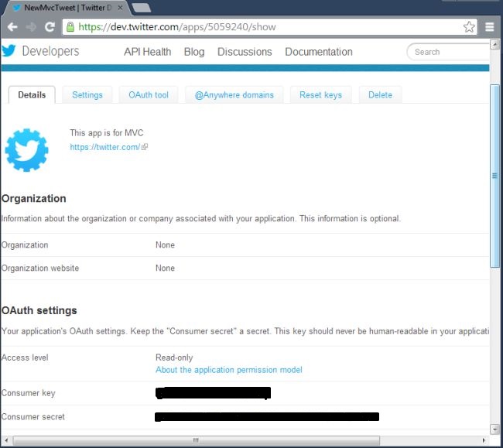Viewport: 503px width, 448px height.
Task: Click the horizontal scrollbar thumb
Action: click(196, 440)
